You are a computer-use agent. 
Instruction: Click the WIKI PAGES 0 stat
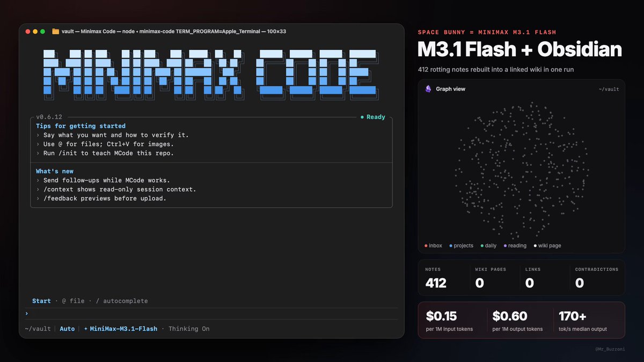click(x=491, y=278)
